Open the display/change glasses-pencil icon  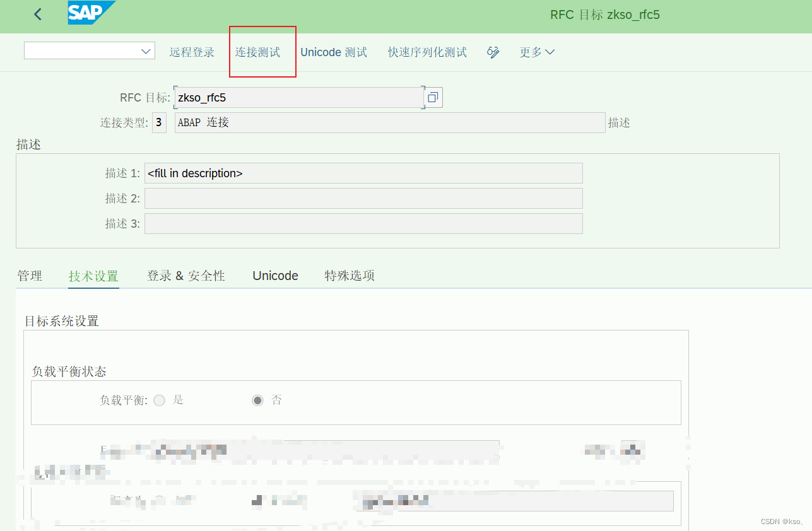pos(493,52)
